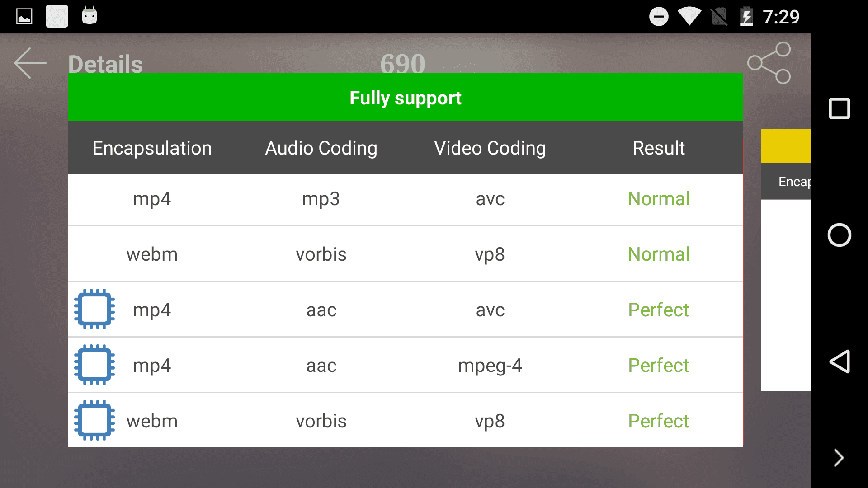Click the Result column header
The height and width of the screenshot is (488, 868).
coord(659,148)
